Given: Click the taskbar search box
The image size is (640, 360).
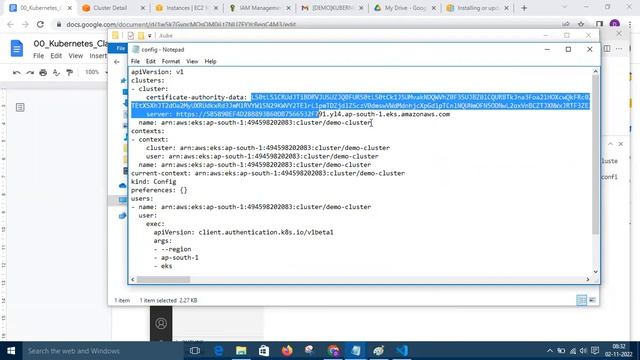Looking at the screenshot, I should (102, 351).
